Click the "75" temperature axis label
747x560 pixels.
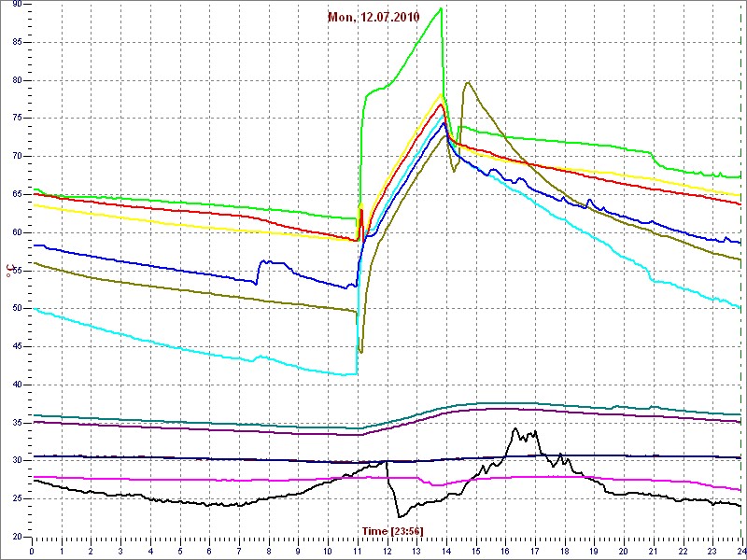(x=17, y=119)
